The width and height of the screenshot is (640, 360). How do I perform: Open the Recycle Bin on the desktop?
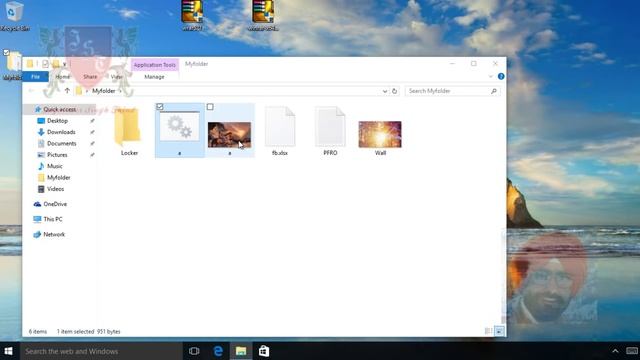point(14,16)
